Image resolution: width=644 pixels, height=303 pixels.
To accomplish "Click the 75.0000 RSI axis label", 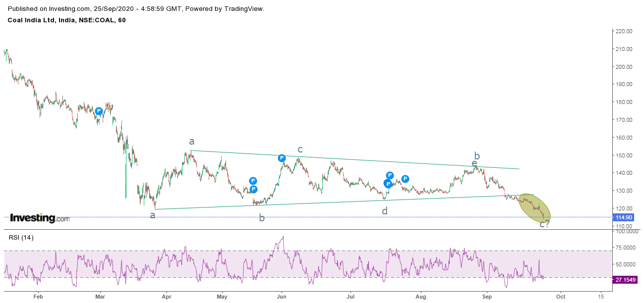I will [625, 248].
